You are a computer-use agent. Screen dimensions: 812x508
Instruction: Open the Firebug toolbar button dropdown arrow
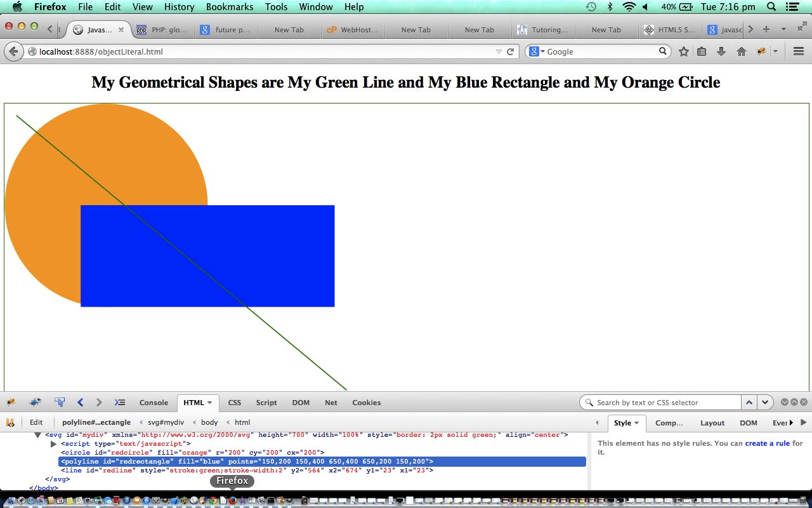[x=775, y=51]
